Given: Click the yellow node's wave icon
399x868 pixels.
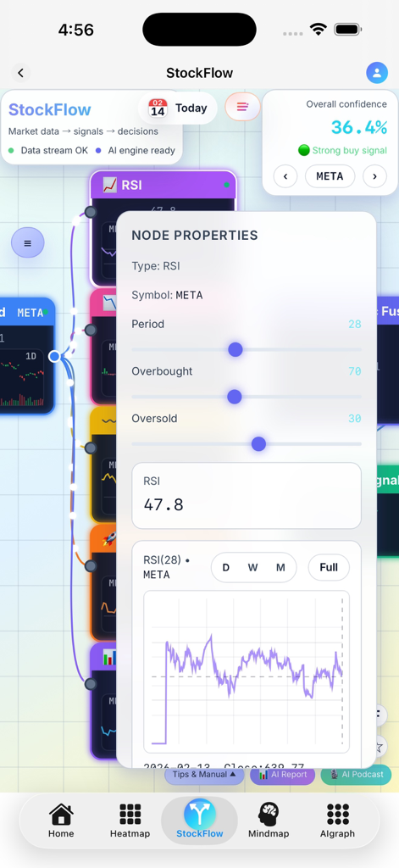Looking at the screenshot, I should tap(109, 420).
